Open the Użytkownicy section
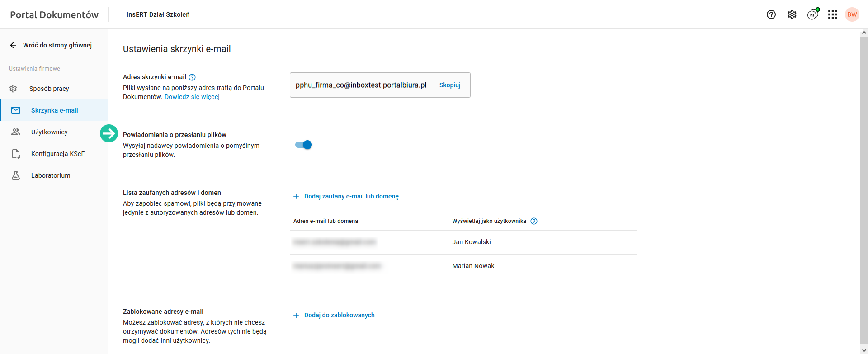 tap(49, 132)
